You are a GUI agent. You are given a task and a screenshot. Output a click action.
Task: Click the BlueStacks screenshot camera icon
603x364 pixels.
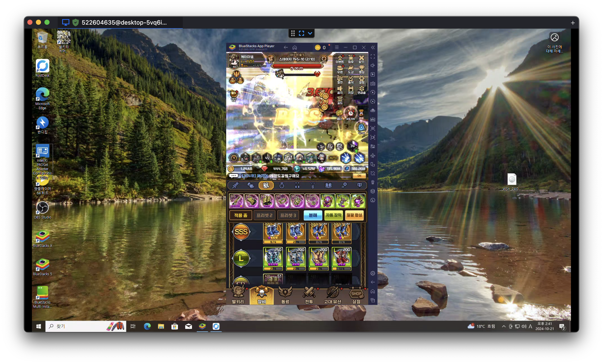[373, 128]
